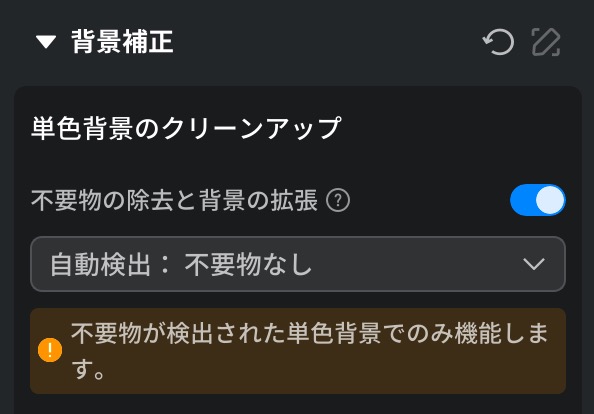Click the brown warning banner
594x414 pixels.
click(298, 351)
